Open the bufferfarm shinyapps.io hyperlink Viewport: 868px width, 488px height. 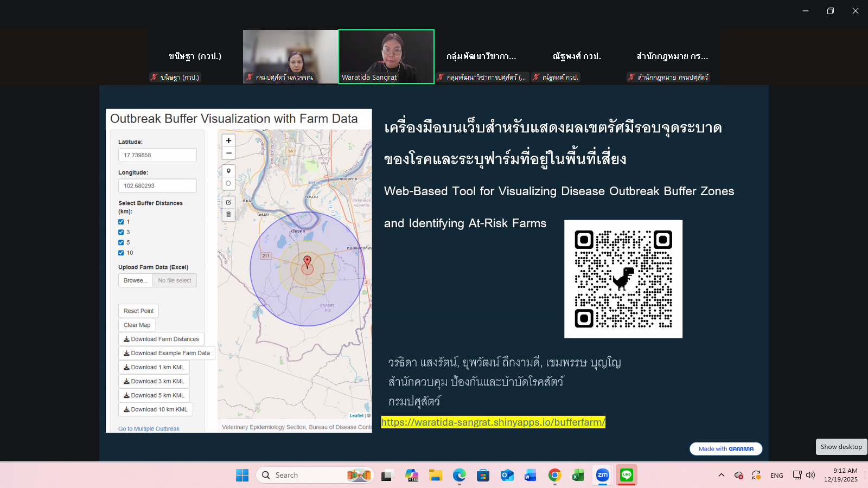pyautogui.click(x=493, y=422)
